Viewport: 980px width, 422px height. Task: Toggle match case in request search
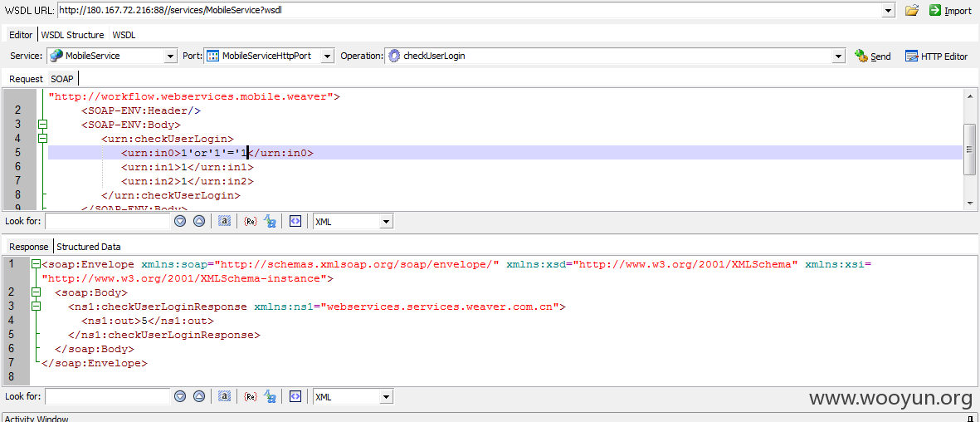tap(225, 222)
